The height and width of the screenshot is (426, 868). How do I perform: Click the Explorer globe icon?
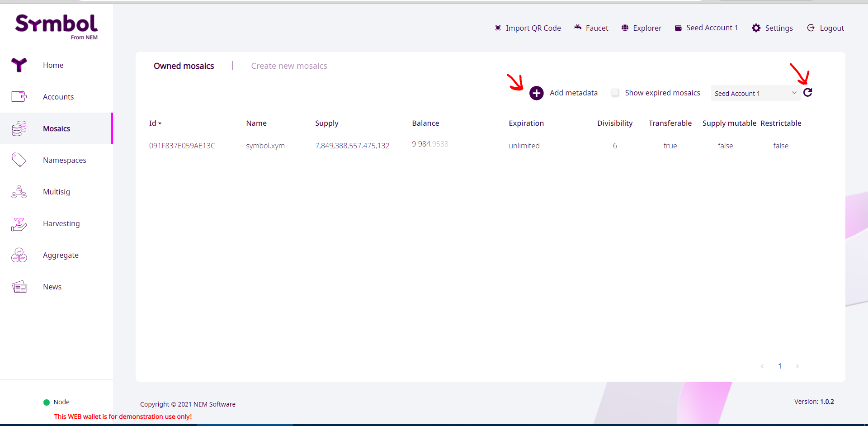(625, 28)
